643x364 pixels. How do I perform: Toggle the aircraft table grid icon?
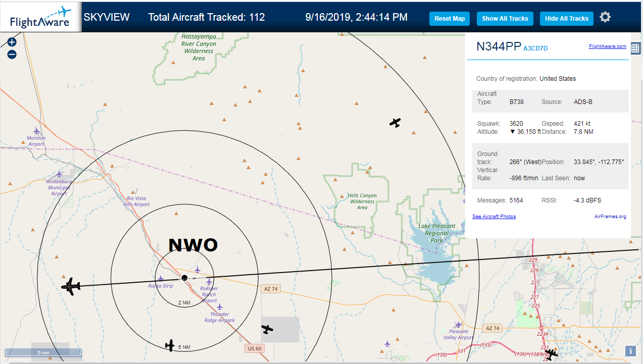635,48
